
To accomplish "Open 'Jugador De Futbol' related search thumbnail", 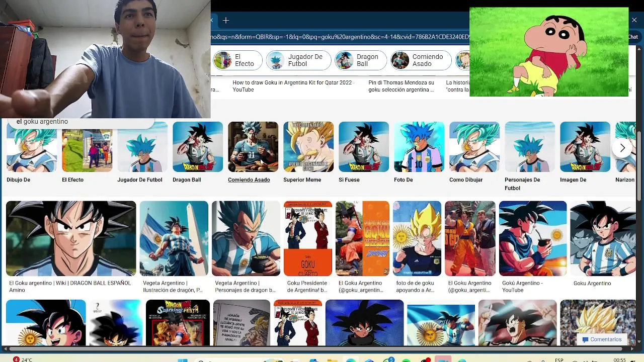I will 142,147.
